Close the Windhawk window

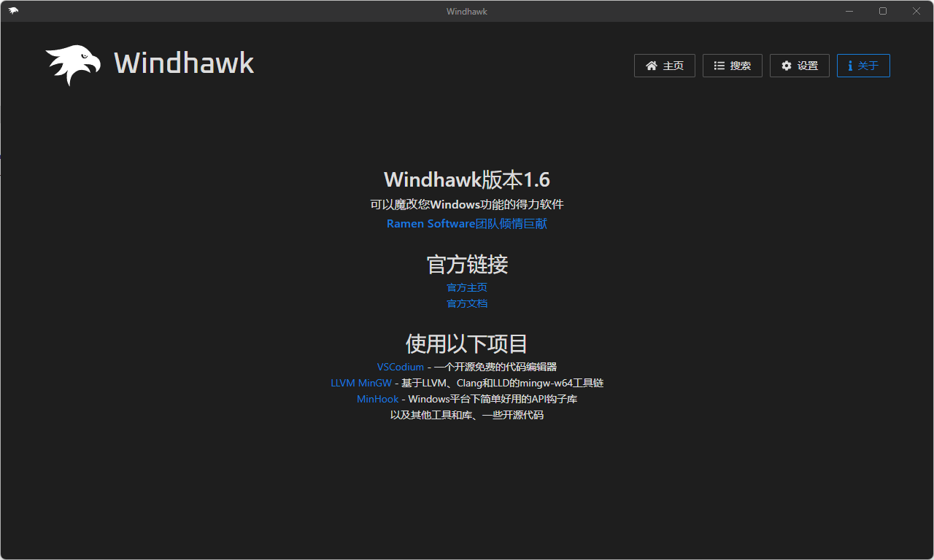pyautogui.click(x=916, y=11)
